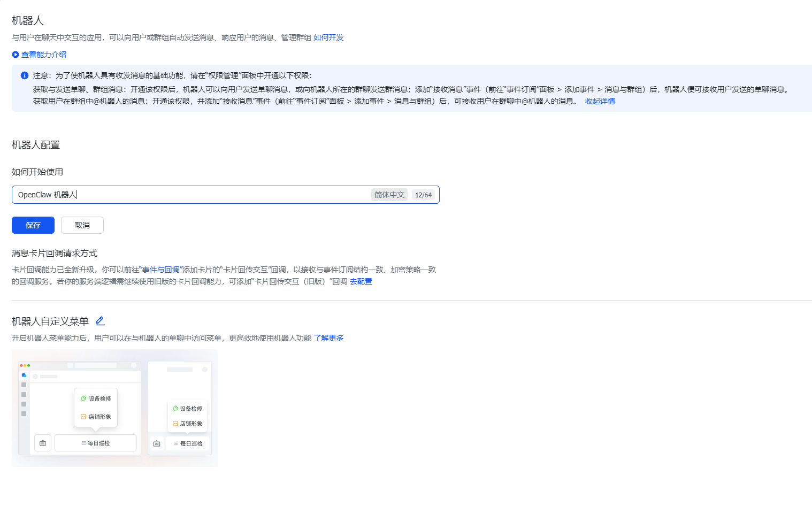Open the 了解更多 link
The width and height of the screenshot is (812, 514).
(328, 338)
